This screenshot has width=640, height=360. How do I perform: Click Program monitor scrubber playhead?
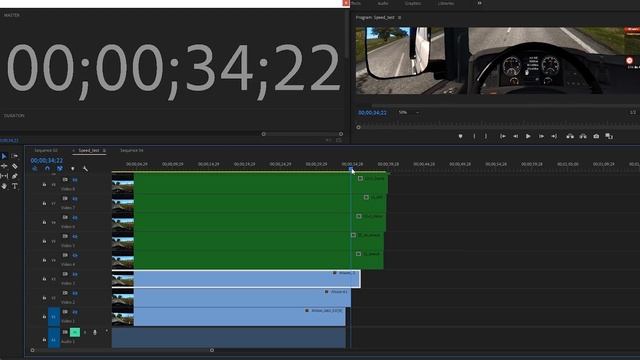tap(358, 127)
